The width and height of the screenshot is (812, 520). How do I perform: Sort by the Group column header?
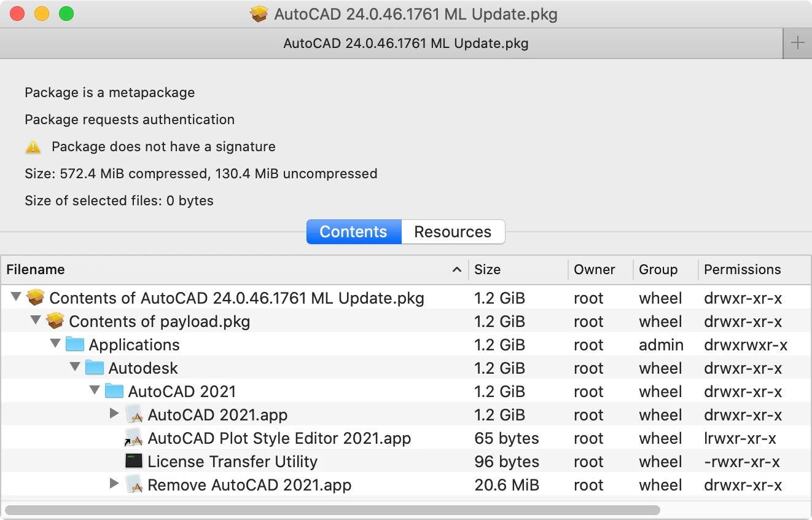(x=666, y=269)
